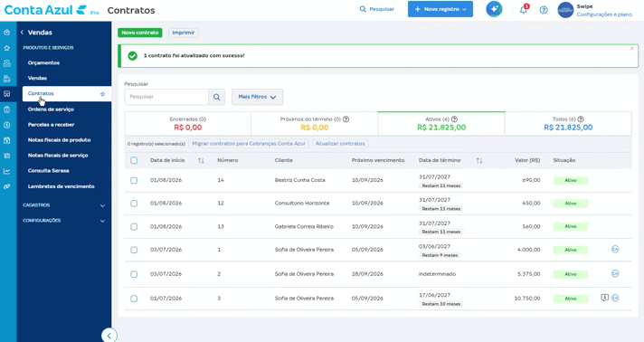Switch to the Encerrados (0) tab

(188, 124)
